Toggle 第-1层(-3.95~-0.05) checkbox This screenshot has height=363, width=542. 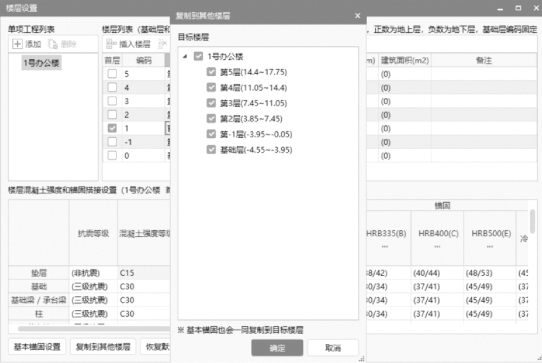(x=211, y=134)
